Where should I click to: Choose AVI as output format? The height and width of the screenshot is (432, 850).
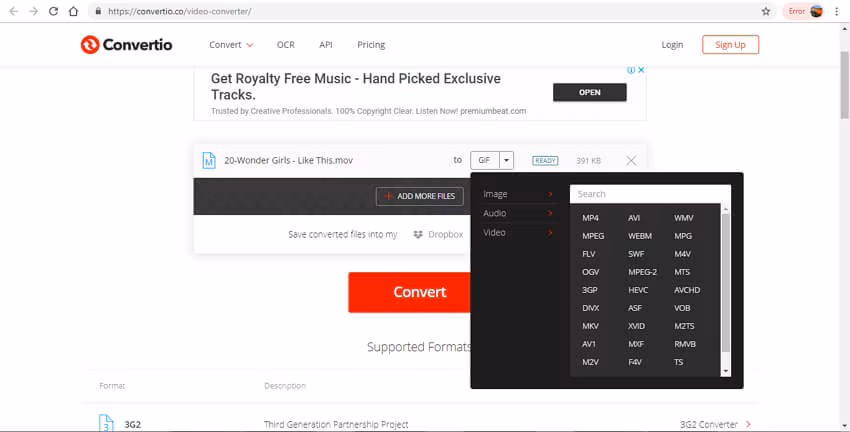pyautogui.click(x=634, y=218)
